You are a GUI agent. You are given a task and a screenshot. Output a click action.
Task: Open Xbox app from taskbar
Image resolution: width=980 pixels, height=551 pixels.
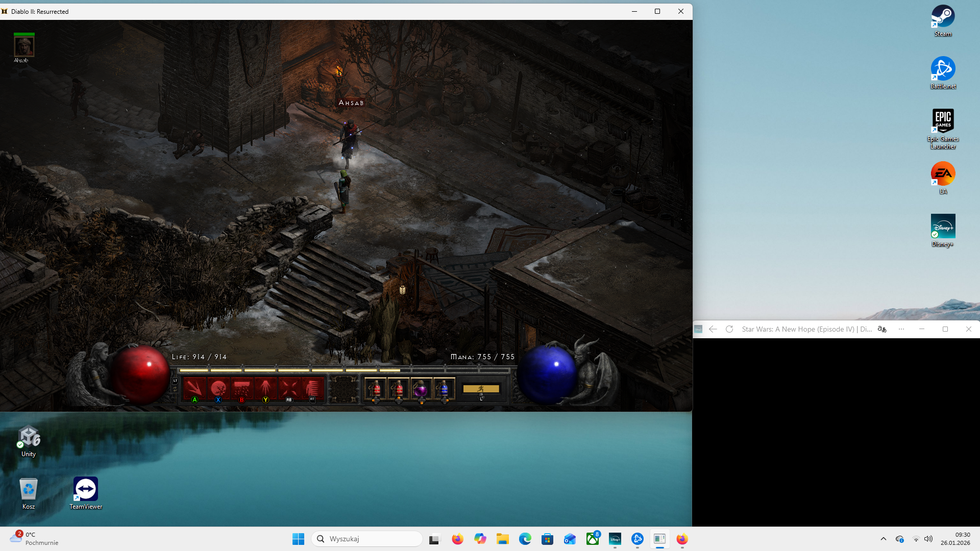592,539
